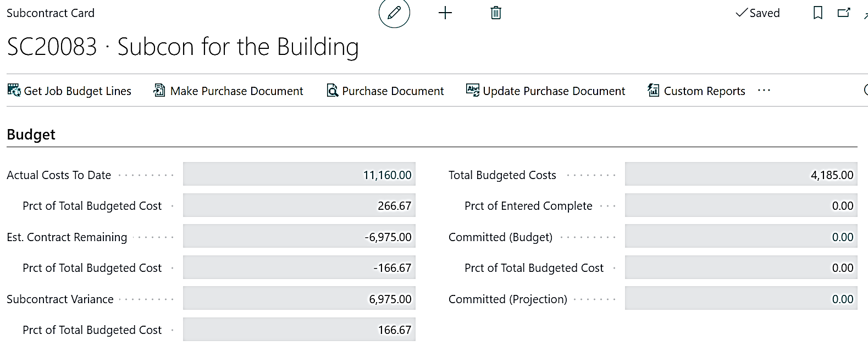
Task: Select the Actual Costs To Date field
Action: (x=299, y=175)
